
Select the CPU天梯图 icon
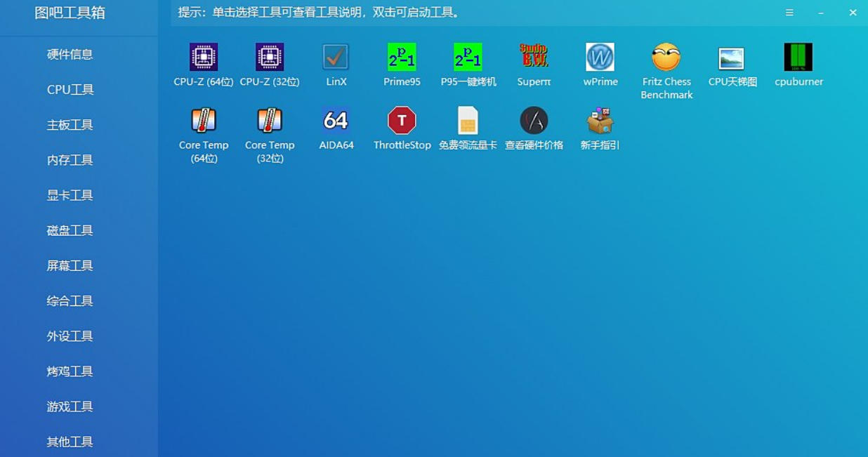tap(732, 57)
